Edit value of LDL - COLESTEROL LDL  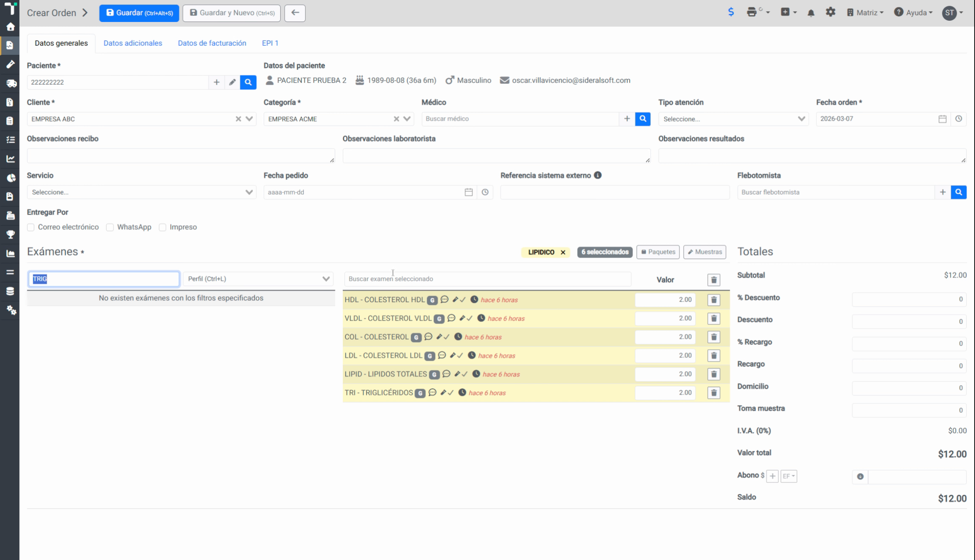(x=665, y=355)
